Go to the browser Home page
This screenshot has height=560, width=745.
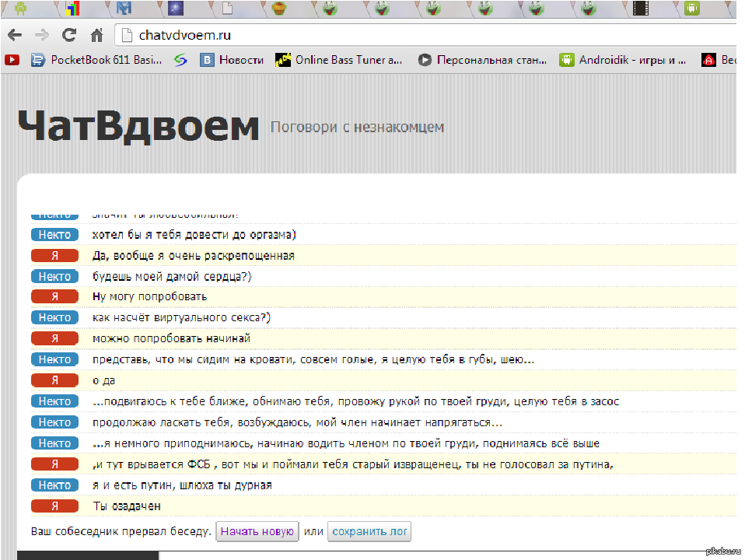pyautogui.click(x=96, y=35)
